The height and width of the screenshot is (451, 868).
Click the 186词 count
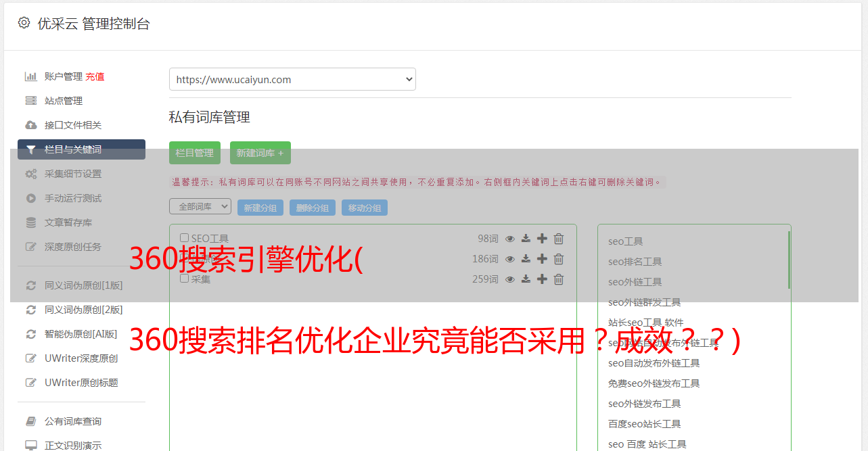point(485,259)
